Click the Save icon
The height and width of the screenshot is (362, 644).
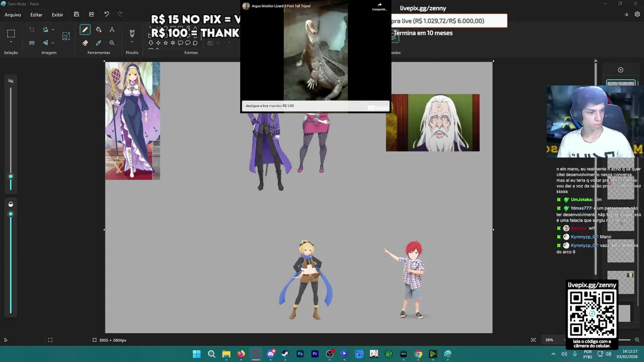[x=76, y=15]
